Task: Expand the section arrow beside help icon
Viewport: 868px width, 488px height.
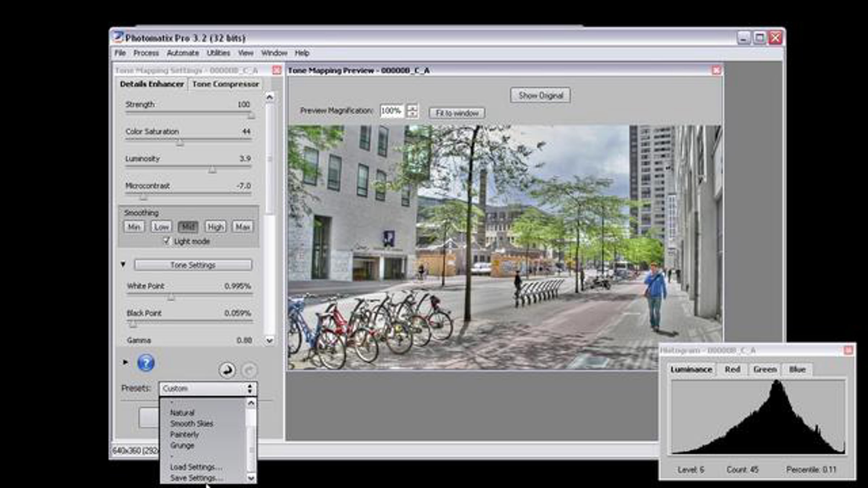Action: (x=125, y=362)
